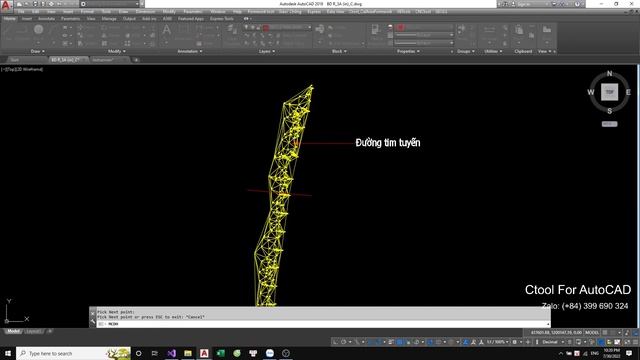Toggle Annotation Monitor plus icon

pos(528,342)
